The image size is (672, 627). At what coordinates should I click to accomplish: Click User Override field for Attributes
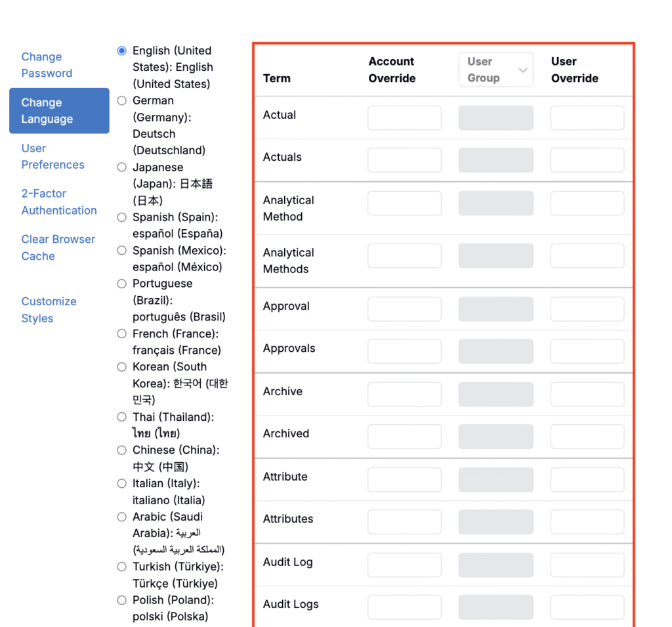(x=587, y=522)
